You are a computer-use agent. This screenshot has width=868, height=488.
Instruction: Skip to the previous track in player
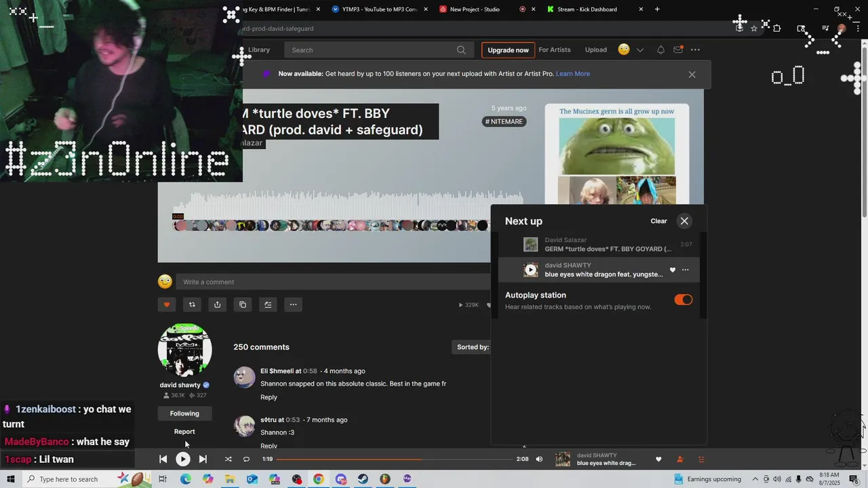click(163, 459)
